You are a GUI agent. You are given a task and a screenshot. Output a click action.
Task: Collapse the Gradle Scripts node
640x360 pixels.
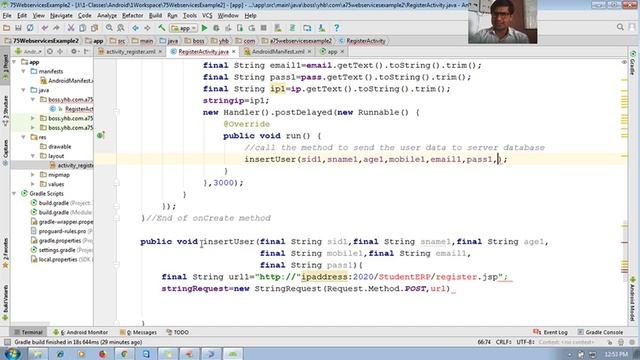pos(14,193)
